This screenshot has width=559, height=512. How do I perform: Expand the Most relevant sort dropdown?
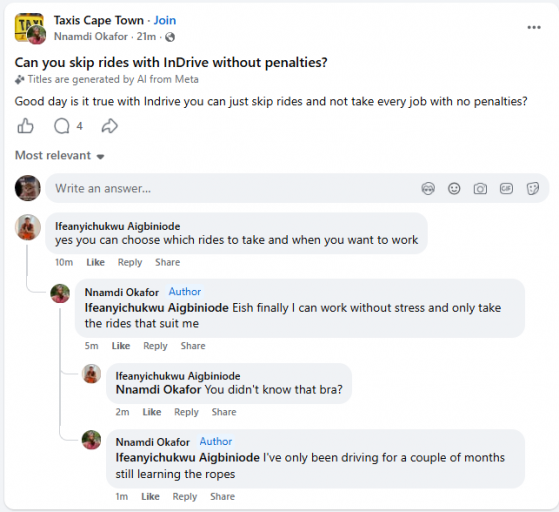coord(60,155)
